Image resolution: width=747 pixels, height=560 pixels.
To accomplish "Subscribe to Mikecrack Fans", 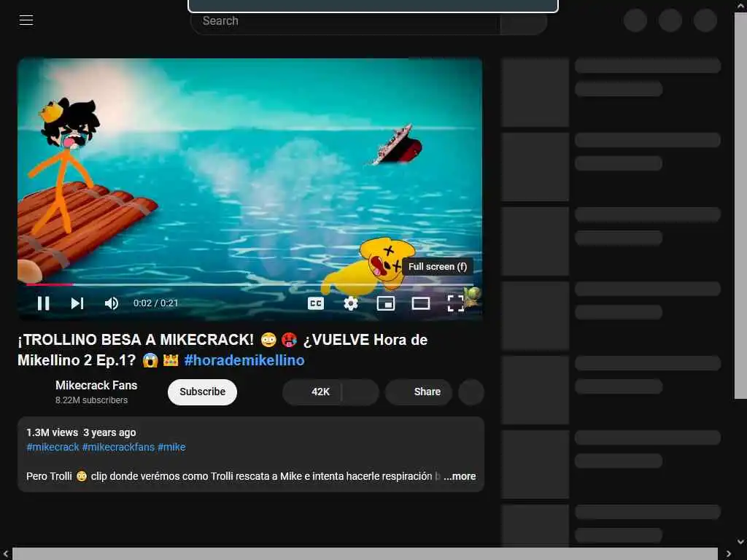I will click(x=203, y=392).
